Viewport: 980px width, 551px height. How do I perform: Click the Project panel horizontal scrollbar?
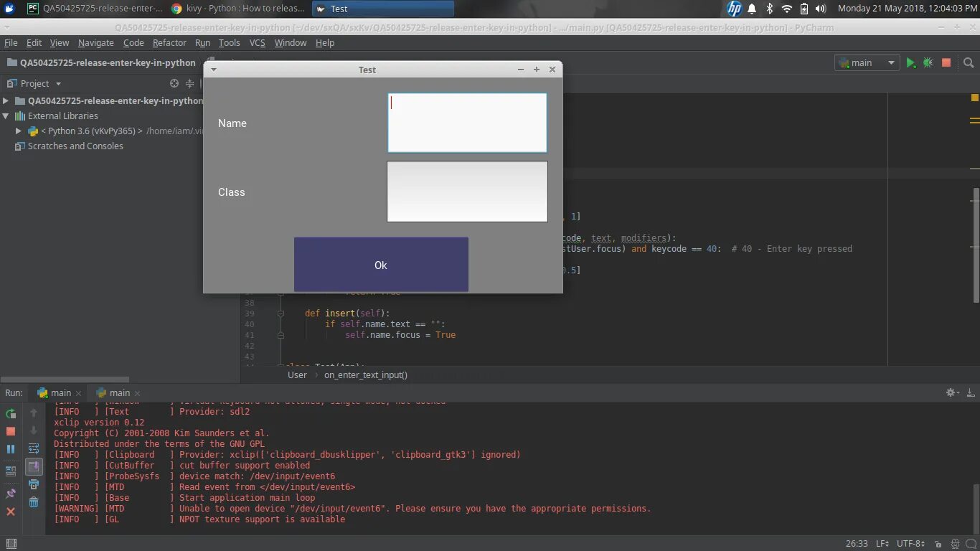(65, 380)
